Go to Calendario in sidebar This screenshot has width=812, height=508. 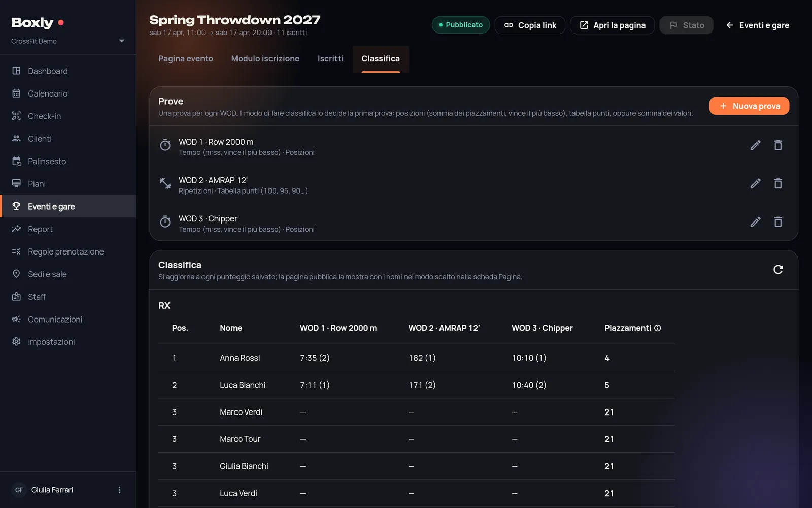(67, 93)
